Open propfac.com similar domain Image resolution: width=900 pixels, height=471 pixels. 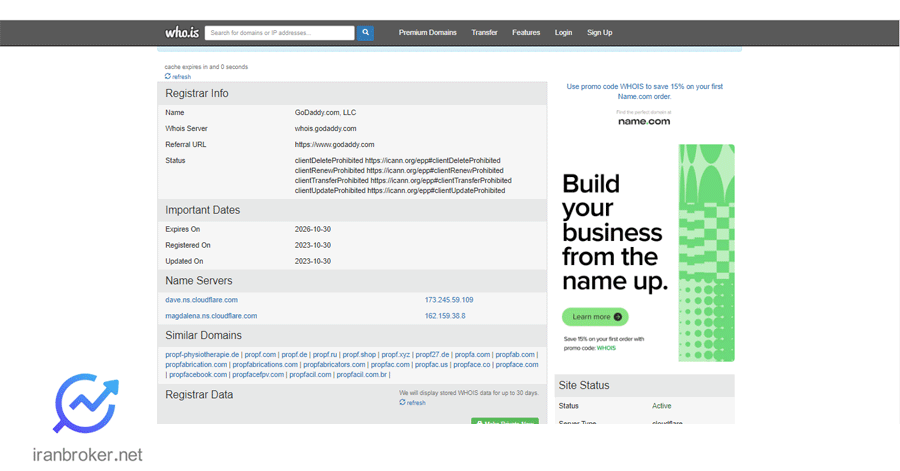390,364
